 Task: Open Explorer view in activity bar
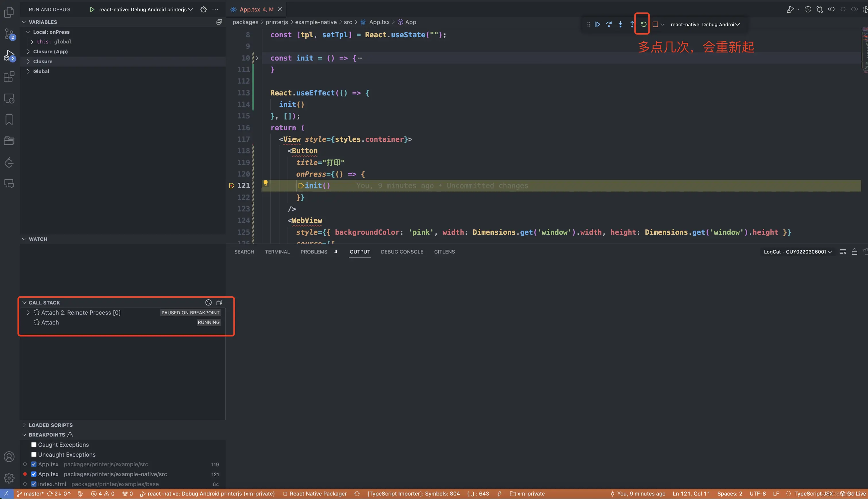pyautogui.click(x=9, y=12)
